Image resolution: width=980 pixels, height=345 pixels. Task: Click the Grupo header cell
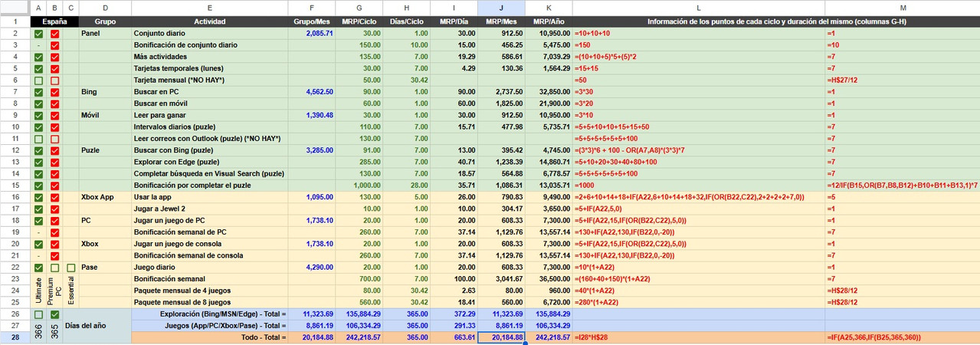click(x=105, y=22)
